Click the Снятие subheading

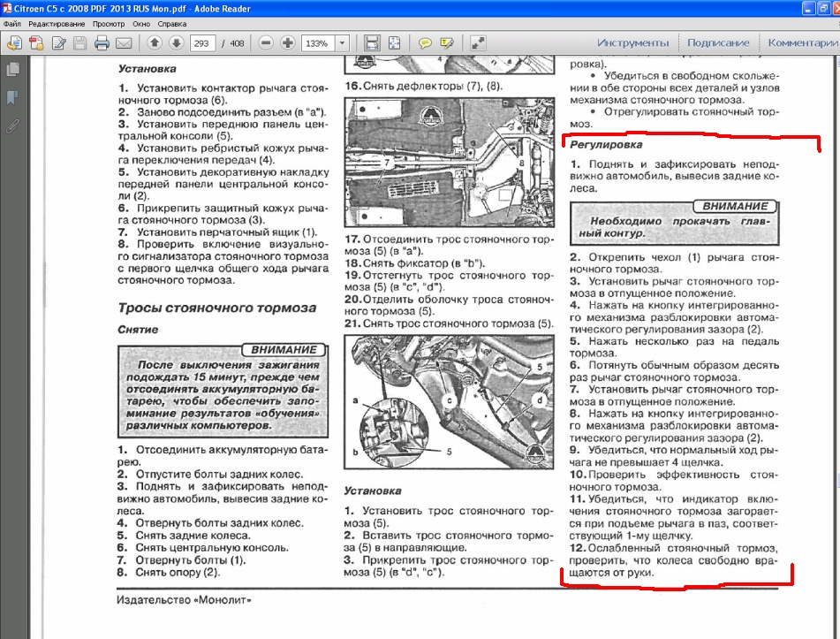(138, 329)
